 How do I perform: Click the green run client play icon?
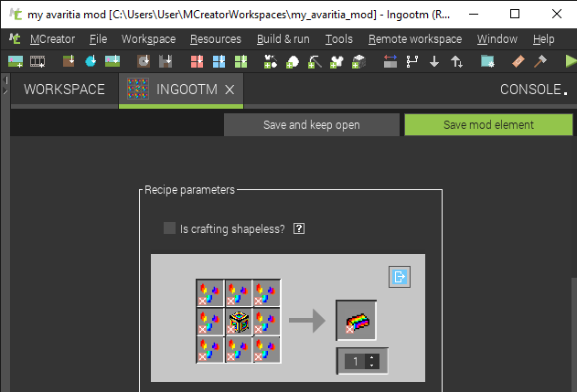(570, 61)
